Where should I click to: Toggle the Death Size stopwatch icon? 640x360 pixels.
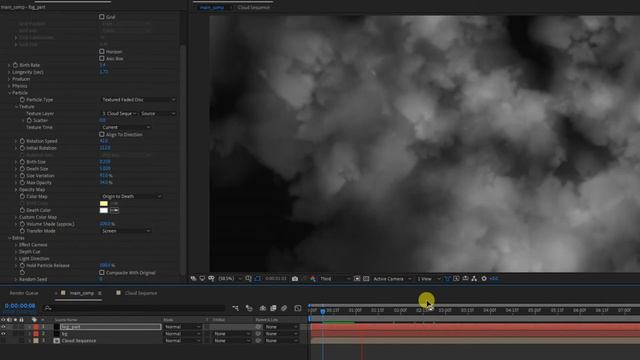coord(22,169)
